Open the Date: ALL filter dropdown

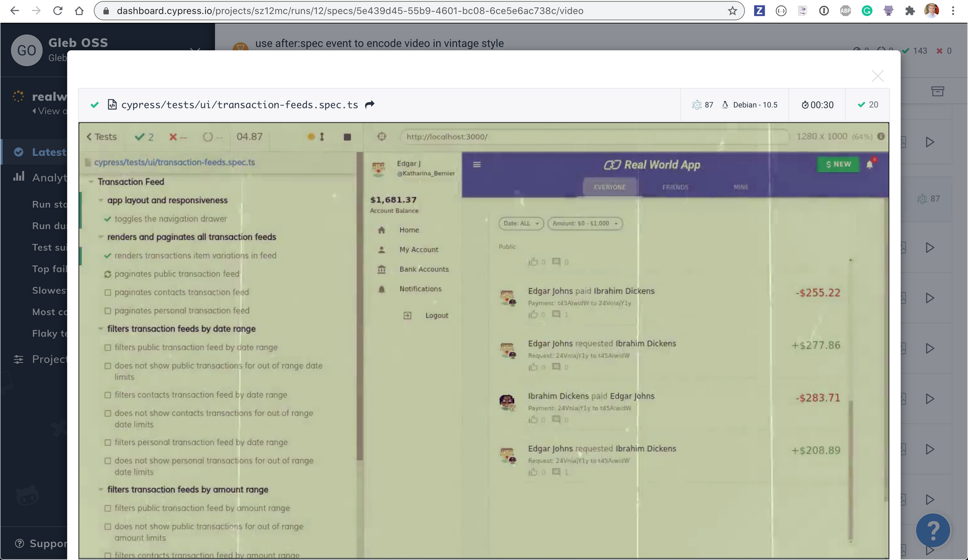point(521,224)
